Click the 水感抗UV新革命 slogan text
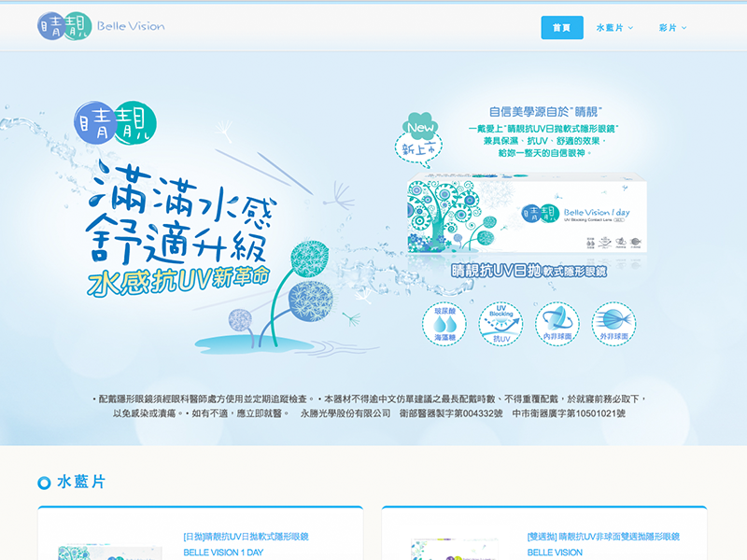 pos(178,281)
